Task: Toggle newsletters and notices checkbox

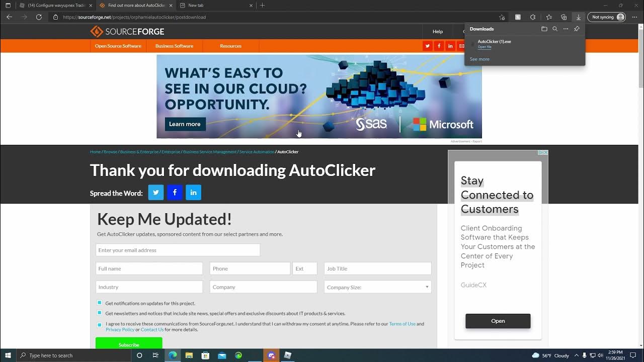Action: 100,313
